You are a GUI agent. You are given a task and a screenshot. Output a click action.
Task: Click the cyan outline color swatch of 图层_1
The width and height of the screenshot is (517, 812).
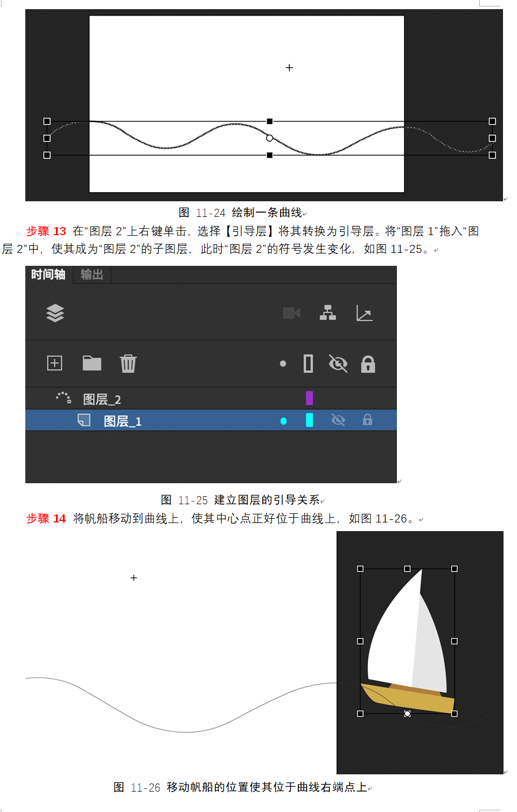point(309,420)
